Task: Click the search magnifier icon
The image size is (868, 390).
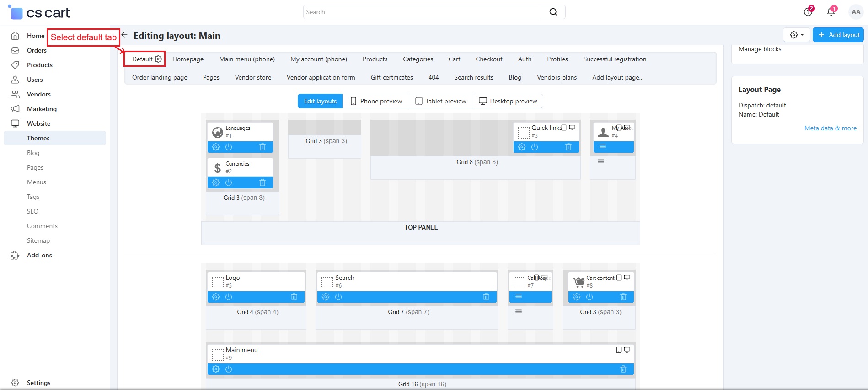Action: point(553,12)
